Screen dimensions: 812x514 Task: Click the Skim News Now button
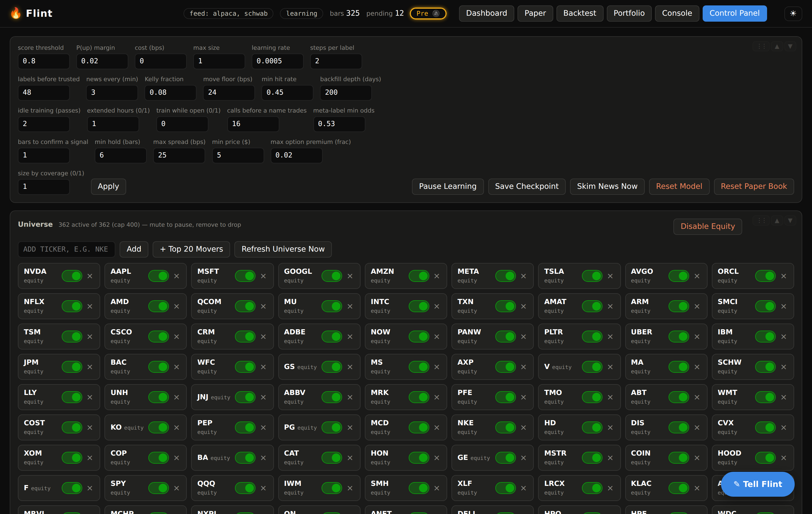pos(607,186)
